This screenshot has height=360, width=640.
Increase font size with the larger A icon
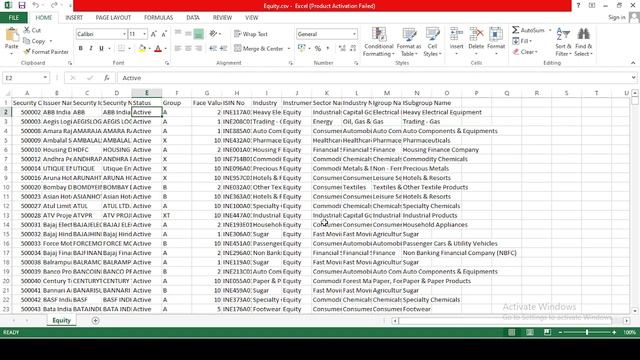[153, 34]
